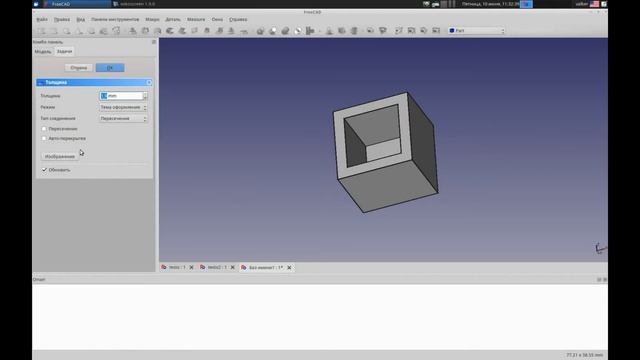This screenshot has height=360, width=640.
Task: Select the Fillet tool icon
Action: [170, 31]
